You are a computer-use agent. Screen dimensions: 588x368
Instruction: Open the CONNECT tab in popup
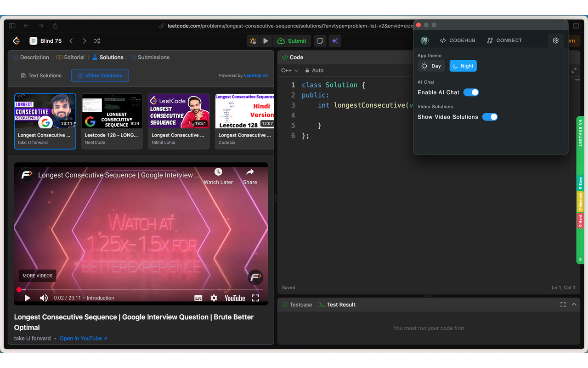(505, 40)
